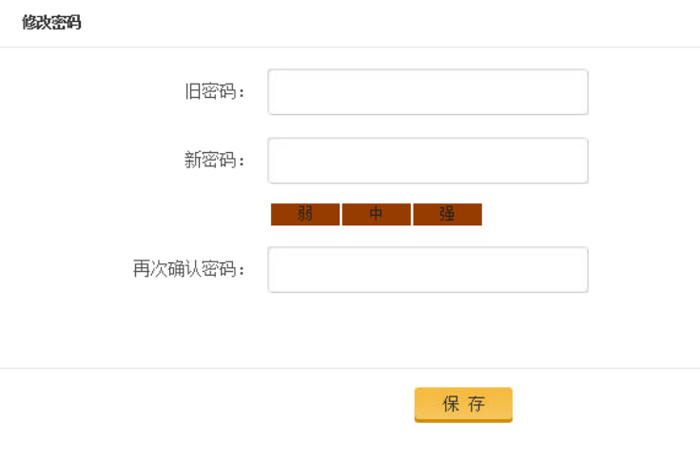700x463 pixels.
Task: Click the 强 password strength block
Action: point(447,214)
